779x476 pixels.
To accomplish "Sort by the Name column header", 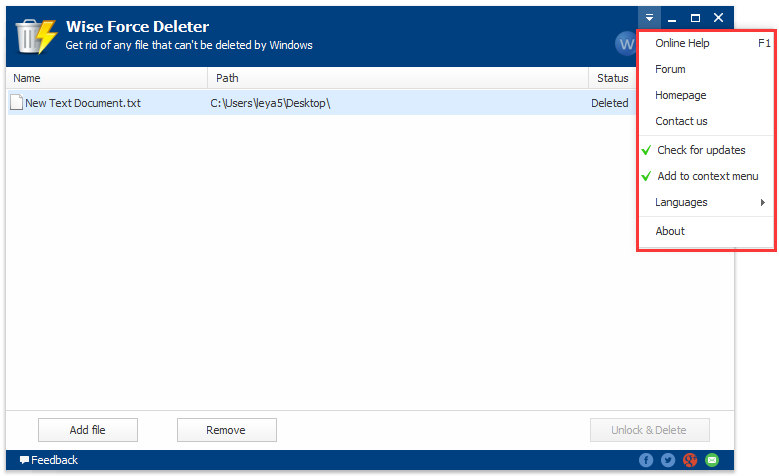I will pyautogui.click(x=107, y=78).
